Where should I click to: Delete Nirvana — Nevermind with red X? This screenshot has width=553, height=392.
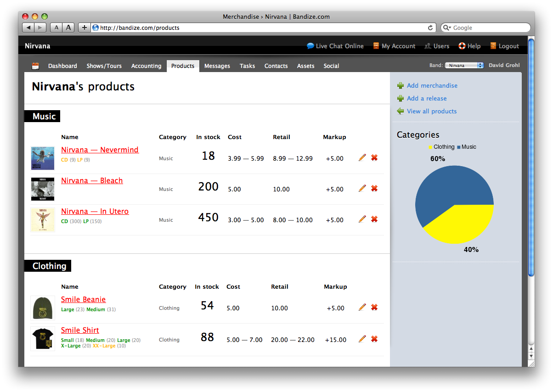coord(374,157)
